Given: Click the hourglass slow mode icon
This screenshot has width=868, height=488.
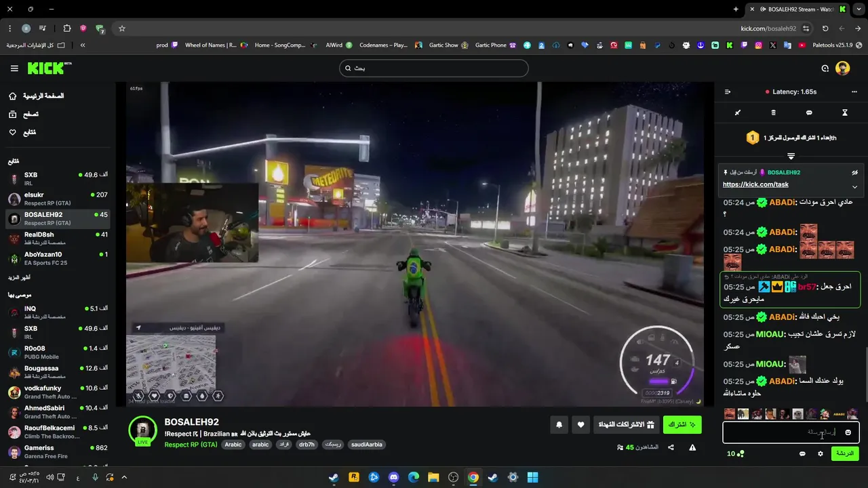Looking at the screenshot, I should [x=845, y=113].
